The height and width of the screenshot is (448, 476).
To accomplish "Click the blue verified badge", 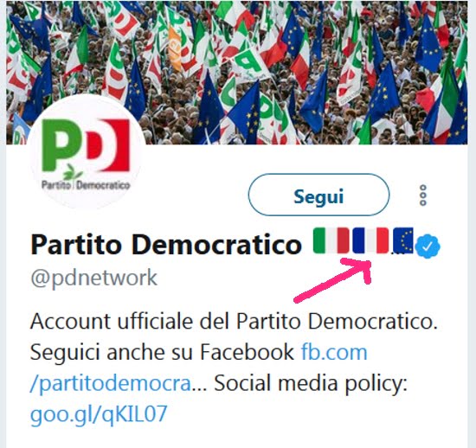I will point(428,246).
